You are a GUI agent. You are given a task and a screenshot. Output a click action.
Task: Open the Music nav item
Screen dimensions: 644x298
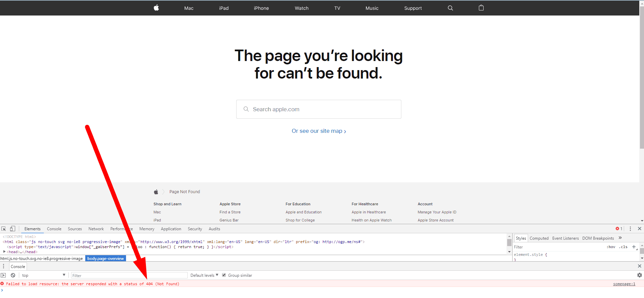(x=372, y=8)
